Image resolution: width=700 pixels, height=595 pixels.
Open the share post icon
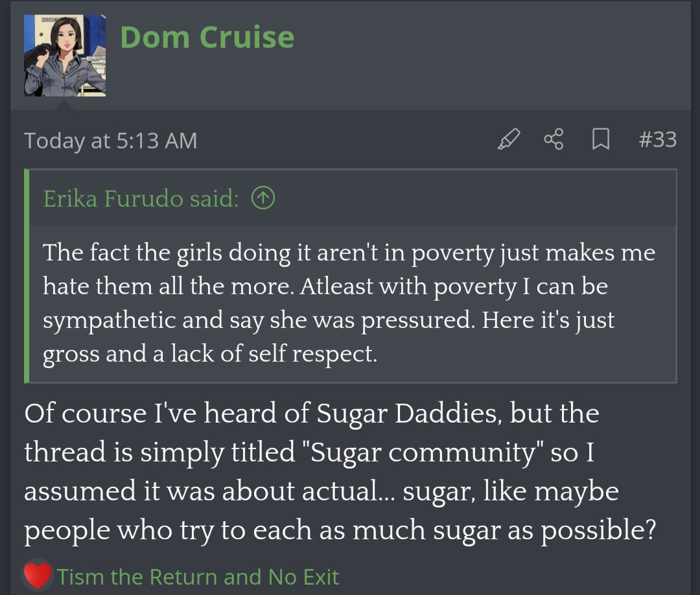coord(554,139)
